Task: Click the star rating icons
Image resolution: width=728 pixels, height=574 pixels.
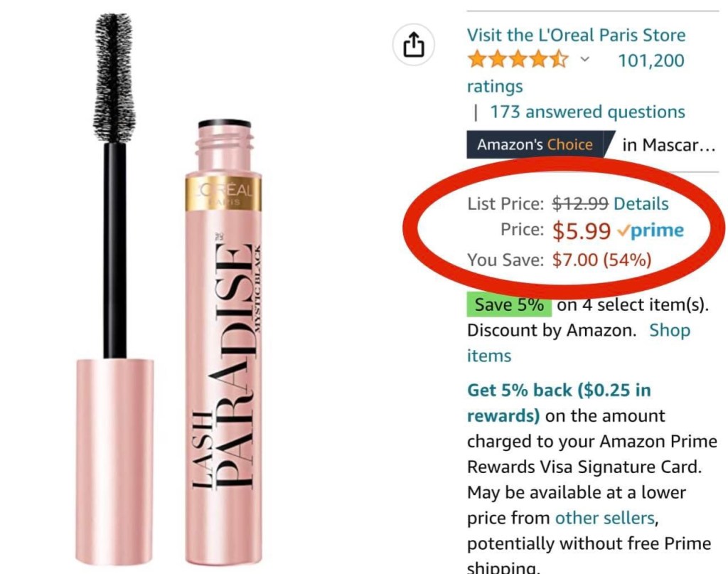Action: pyautogui.click(x=518, y=60)
